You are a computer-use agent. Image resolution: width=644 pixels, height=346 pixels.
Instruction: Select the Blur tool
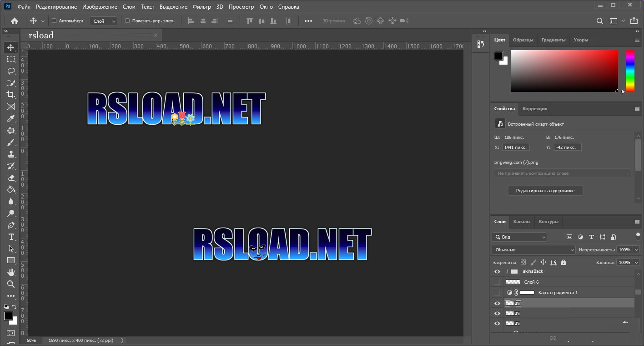tap(11, 201)
